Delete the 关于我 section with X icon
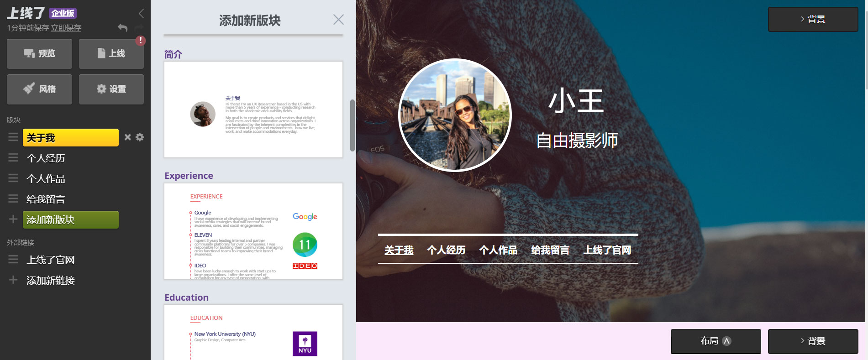The width and height of the screenshot is (868, 360). point(128,137)
